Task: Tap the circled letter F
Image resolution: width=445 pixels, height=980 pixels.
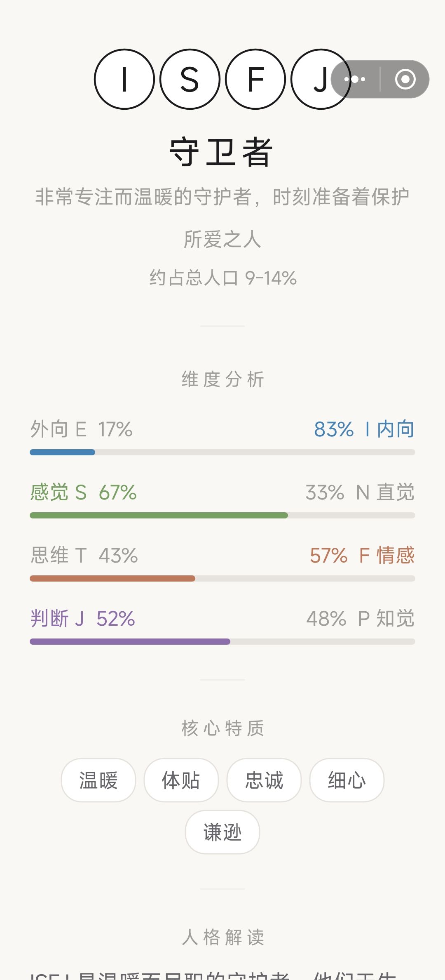Action: (255, 79)
